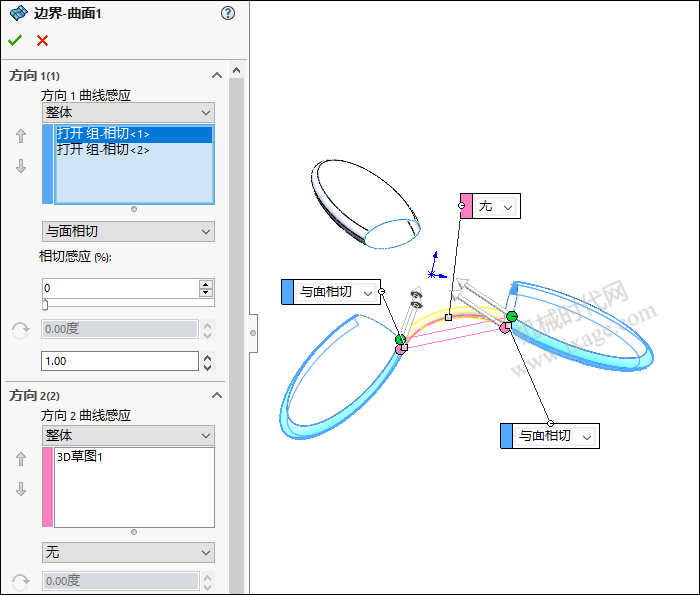
Task: Click the property panel vertical scrollbar
Action: (x=237, y=335)
